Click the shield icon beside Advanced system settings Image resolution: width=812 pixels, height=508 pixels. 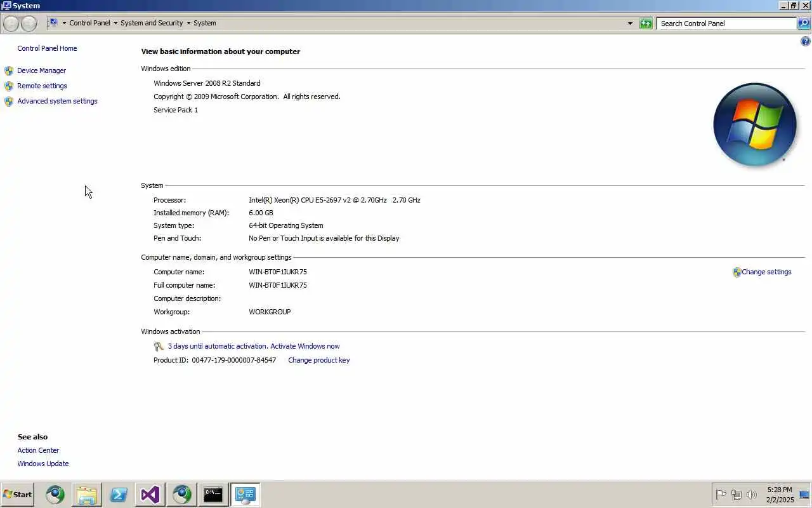(x=9, y=101)
